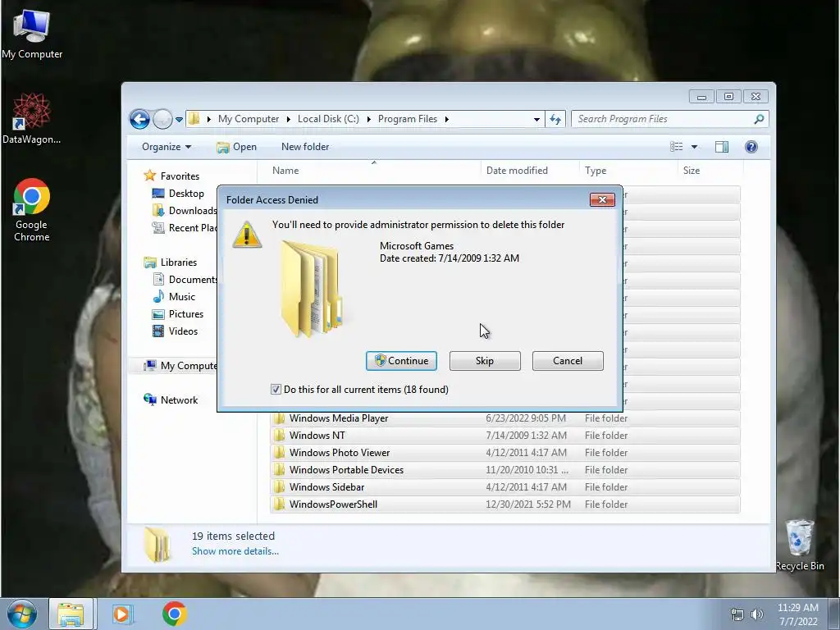The width and height of the screenshot is (840, 630).
Task: Click the refresh button beside the address bar
Action: pyautogui.click(x=555, y=119)
